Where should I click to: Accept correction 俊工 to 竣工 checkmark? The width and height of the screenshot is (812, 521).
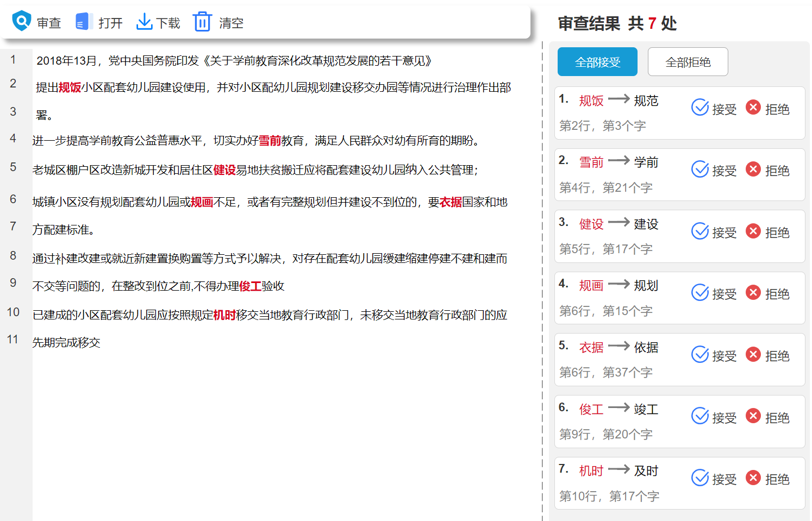point(700,416)
